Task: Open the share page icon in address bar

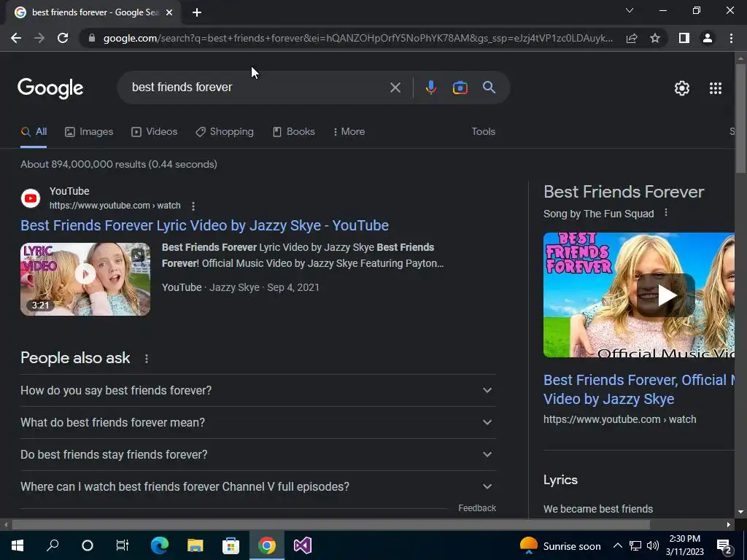Action: (632, 38)
